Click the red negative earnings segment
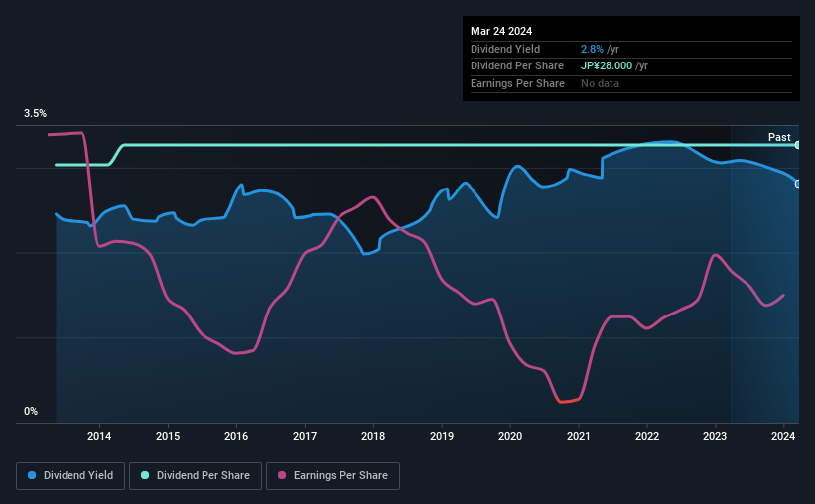This screenshot has width=815, height=504. (x=568, y=401)
